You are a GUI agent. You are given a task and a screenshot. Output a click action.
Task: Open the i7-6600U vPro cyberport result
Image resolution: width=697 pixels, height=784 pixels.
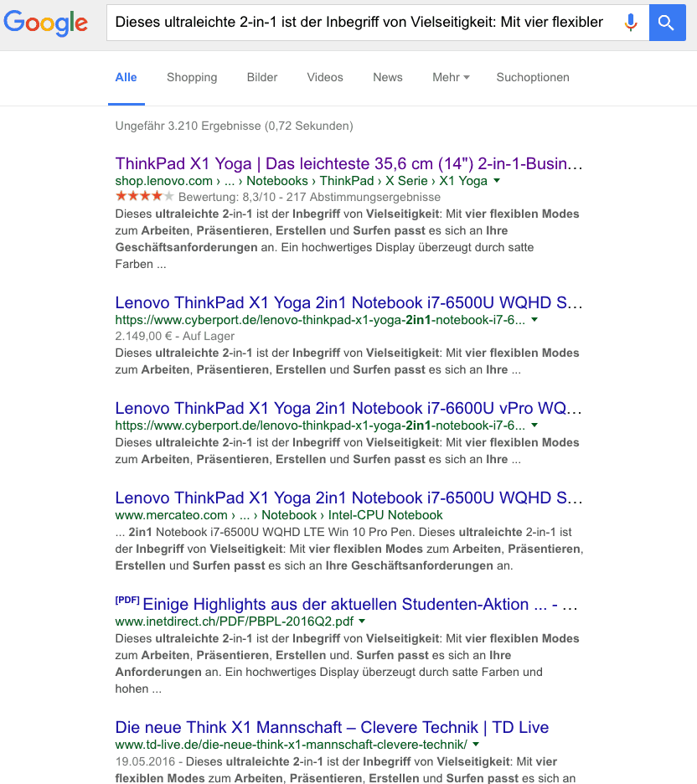coord(348,408)
